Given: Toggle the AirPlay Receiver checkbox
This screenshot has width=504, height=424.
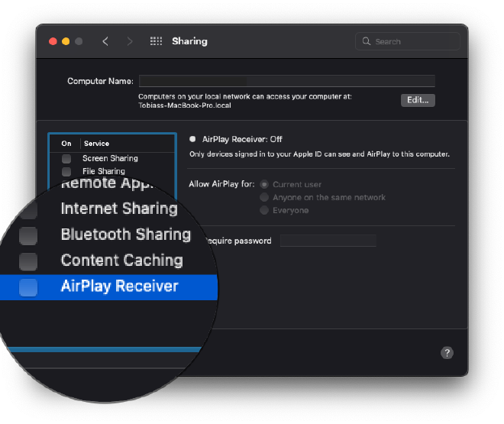Looking at the screenshot, I should coord(28,287).
